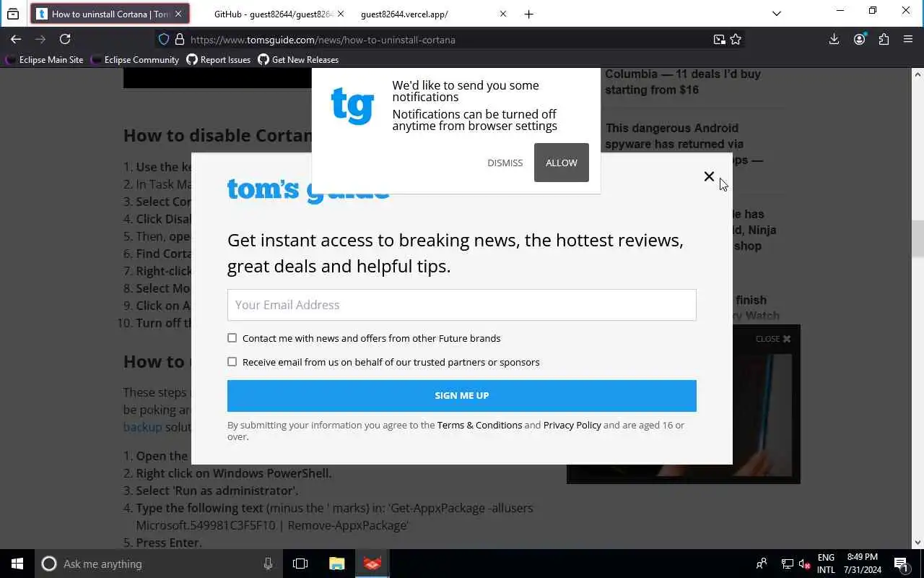924x578 pixels.
Task: Click the Your Email Address field
Action: 461,305
